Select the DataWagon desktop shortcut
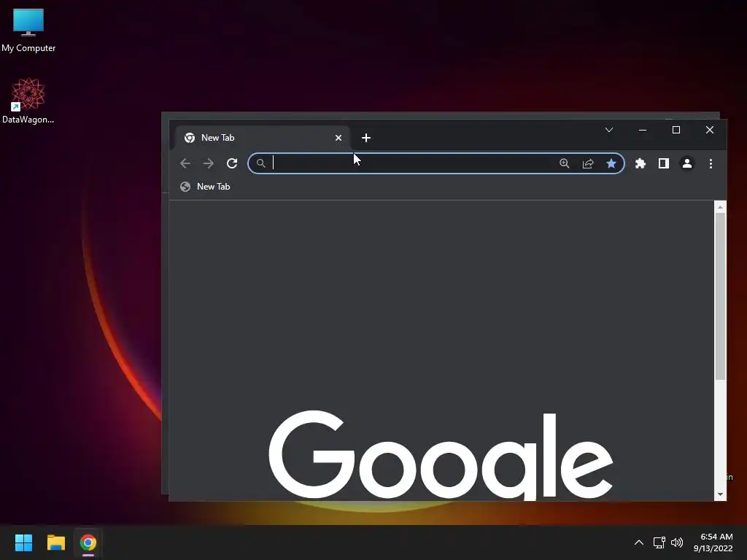 coord(28,101)
